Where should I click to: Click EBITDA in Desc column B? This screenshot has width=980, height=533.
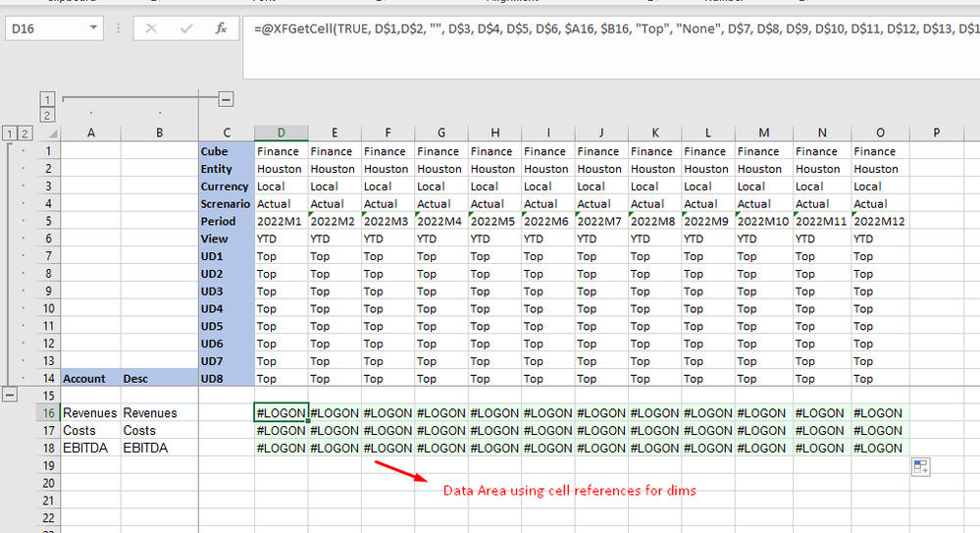160,448
